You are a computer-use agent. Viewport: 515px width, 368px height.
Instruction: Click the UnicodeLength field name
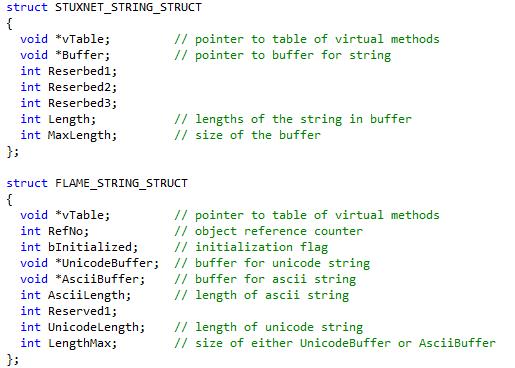[x=93, y=327]
